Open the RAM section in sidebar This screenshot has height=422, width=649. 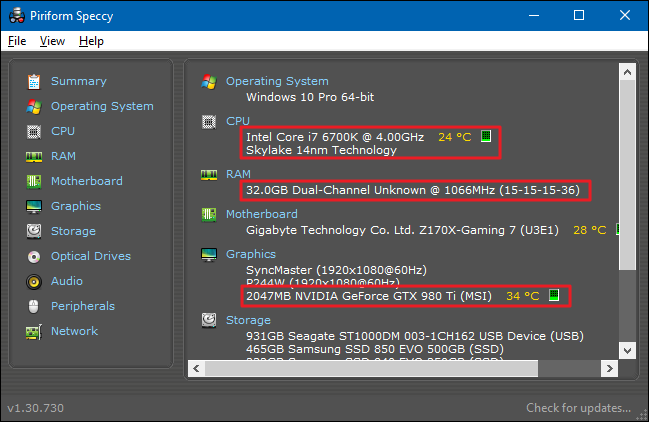[x=63, y=156]
